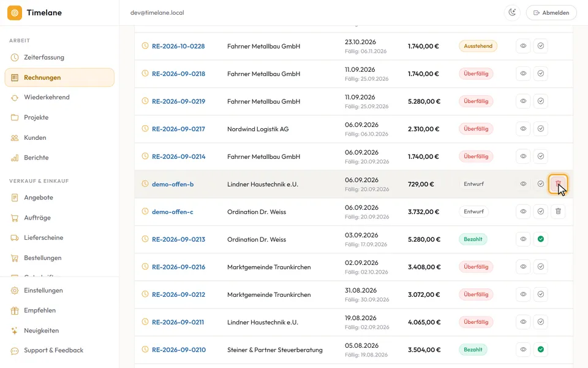Delete the demo-offen-c draft with trash icon
The width and height of the screenshot is (588, 368).
click(558, 212)
